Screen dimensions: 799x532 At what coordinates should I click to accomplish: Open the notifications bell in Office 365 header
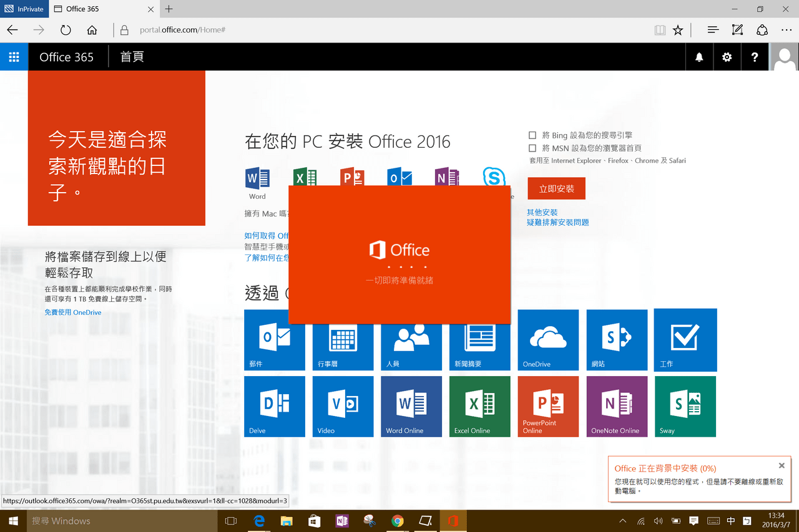pos(699,57)
